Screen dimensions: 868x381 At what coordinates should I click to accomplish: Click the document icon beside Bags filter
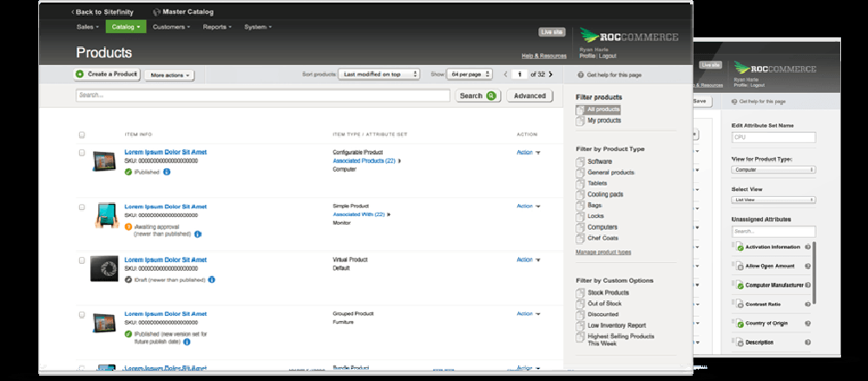(580, 206)
